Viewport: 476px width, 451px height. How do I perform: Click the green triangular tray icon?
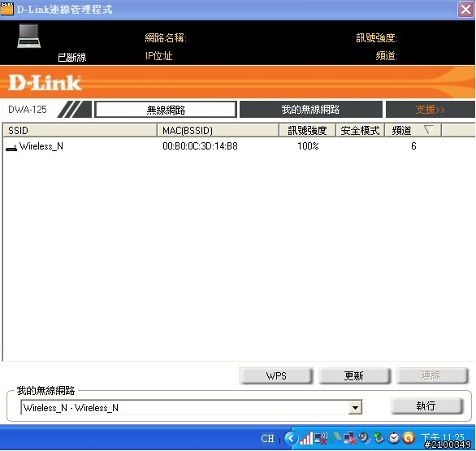click(x=335, y=437)
